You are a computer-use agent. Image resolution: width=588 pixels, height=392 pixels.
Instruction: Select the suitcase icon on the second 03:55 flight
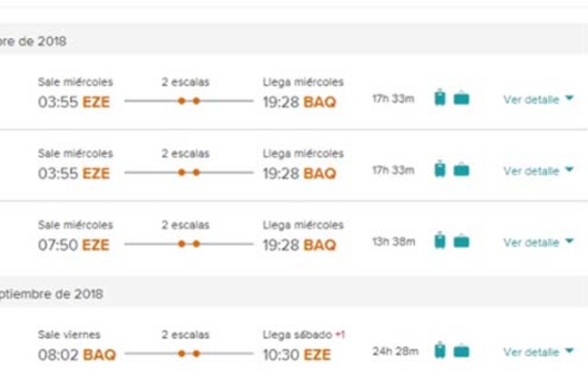pyautogui.click(x=440, y=170)
